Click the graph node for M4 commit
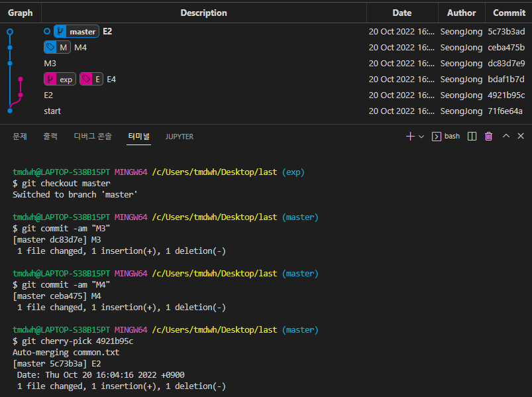The width and height of the screenshot is (532, 397). tap(10, 48)
